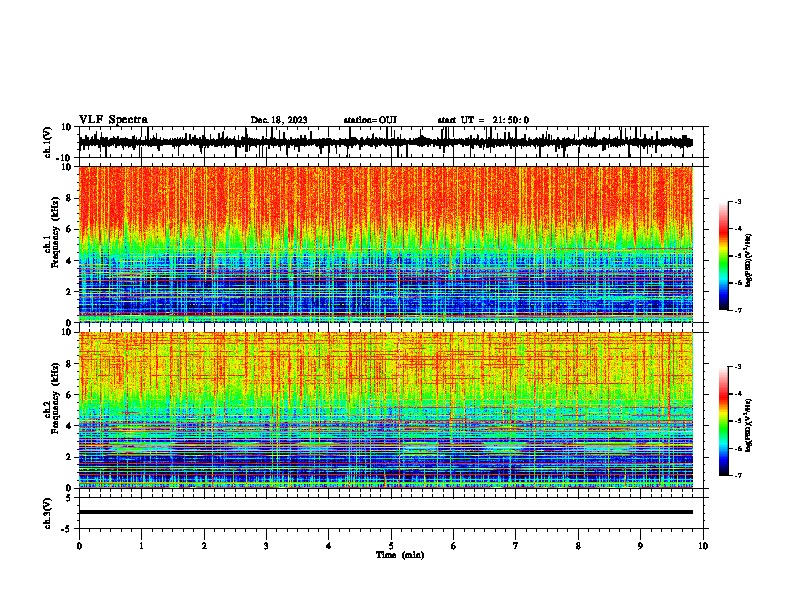Click the "Time (min)" axis label

pos(400,555)
